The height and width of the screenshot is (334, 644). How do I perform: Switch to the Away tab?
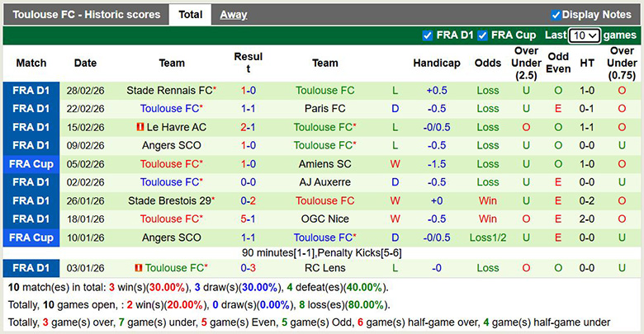[233, 15]
